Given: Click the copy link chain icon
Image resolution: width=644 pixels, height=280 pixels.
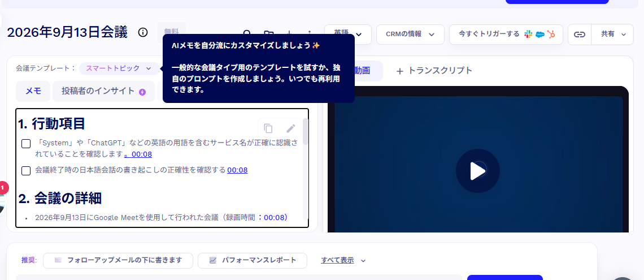Looking at the screenshot, I should 579,35.
